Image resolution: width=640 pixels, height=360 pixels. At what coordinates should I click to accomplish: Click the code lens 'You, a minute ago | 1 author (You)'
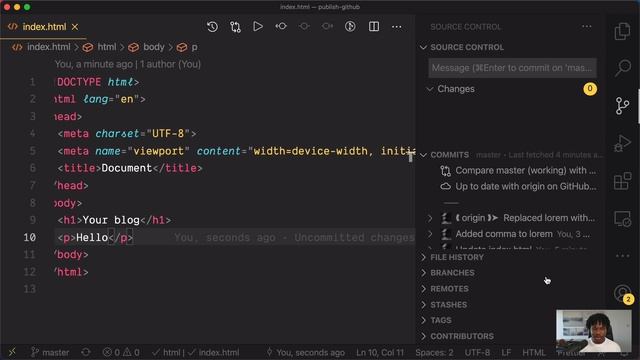[x=128, y=64]
